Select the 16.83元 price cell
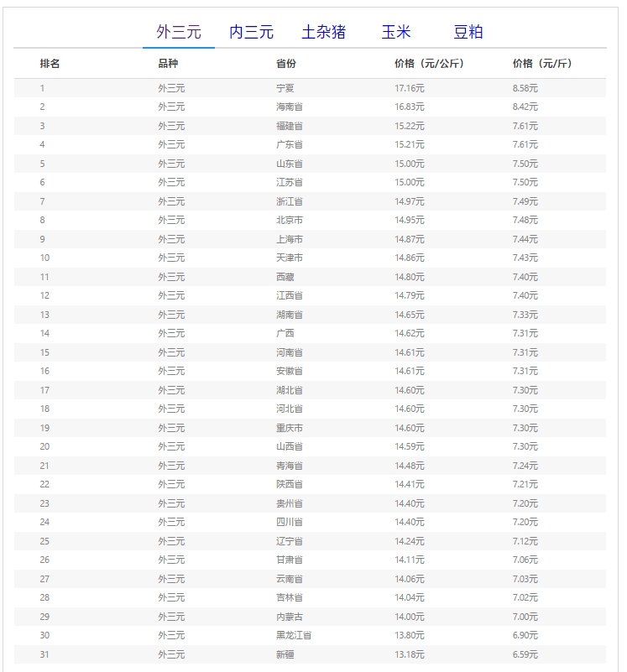The height and width of the screenshot is (672, 627). click(x=410, y=107)
